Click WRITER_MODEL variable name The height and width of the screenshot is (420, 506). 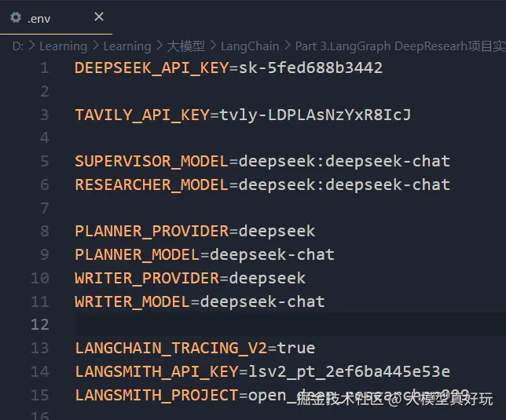[x=133, y=302]
